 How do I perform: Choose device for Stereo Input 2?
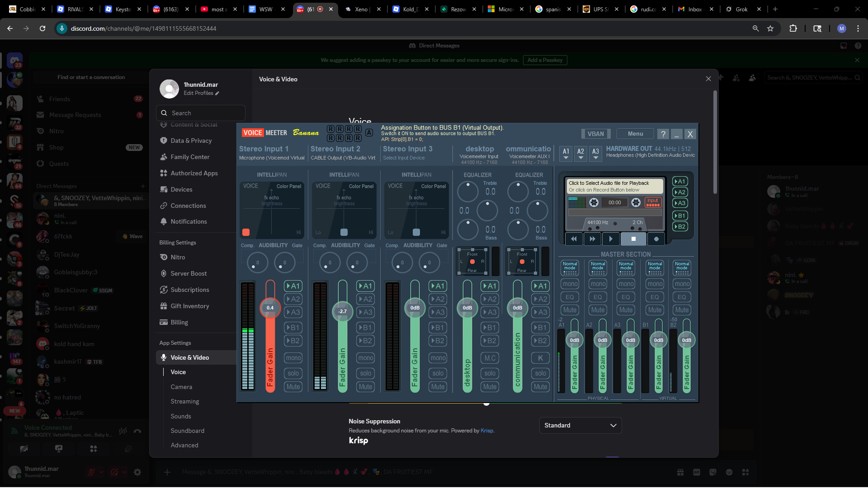coord(343,158)
